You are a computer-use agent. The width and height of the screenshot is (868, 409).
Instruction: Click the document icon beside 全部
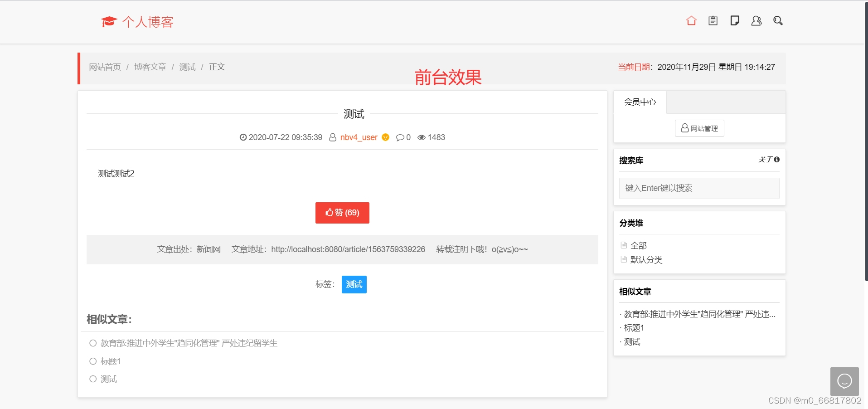click(x=624, y=245)
